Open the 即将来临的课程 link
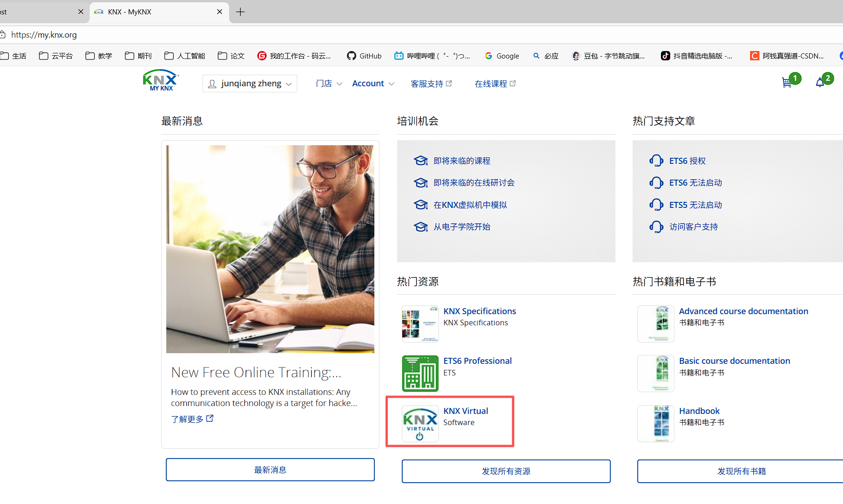The height and width of the screenshot is (504, 843). pyautogui.click(x=462, y=161)
